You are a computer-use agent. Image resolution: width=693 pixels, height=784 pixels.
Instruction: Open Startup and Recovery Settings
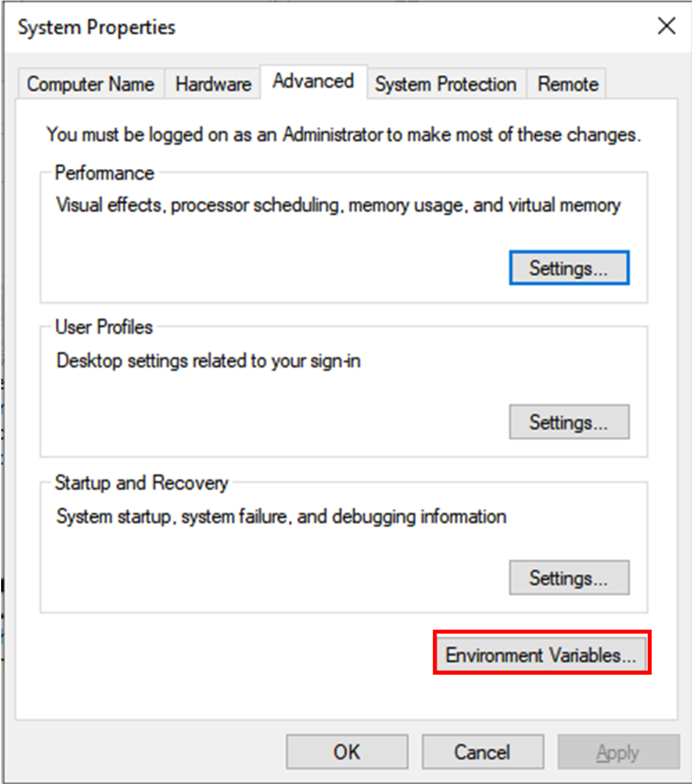[x=569, y=577]
